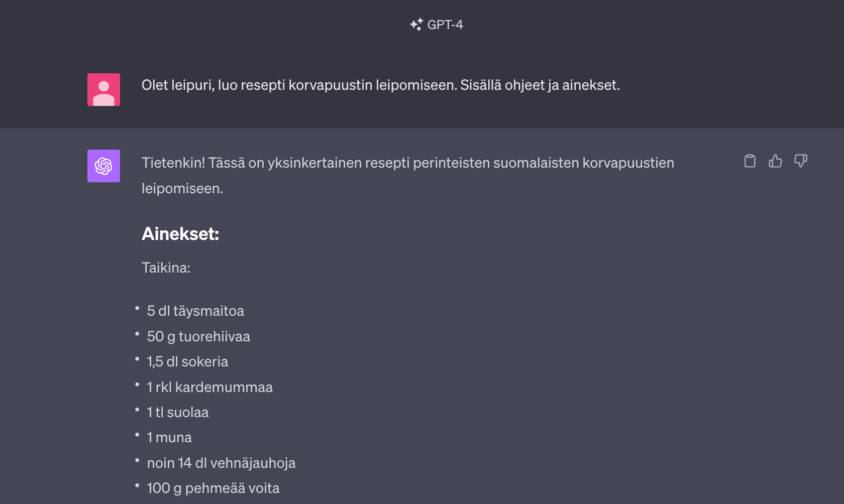Click the '1 muna' list item
Screen dimensions: 844x504
click(x=169, y=438)
